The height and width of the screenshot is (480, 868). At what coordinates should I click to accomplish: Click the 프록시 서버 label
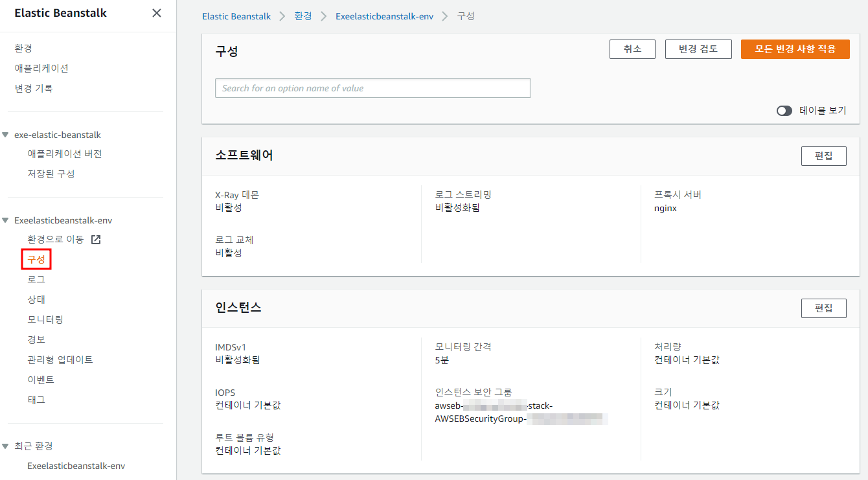point(678,194)
